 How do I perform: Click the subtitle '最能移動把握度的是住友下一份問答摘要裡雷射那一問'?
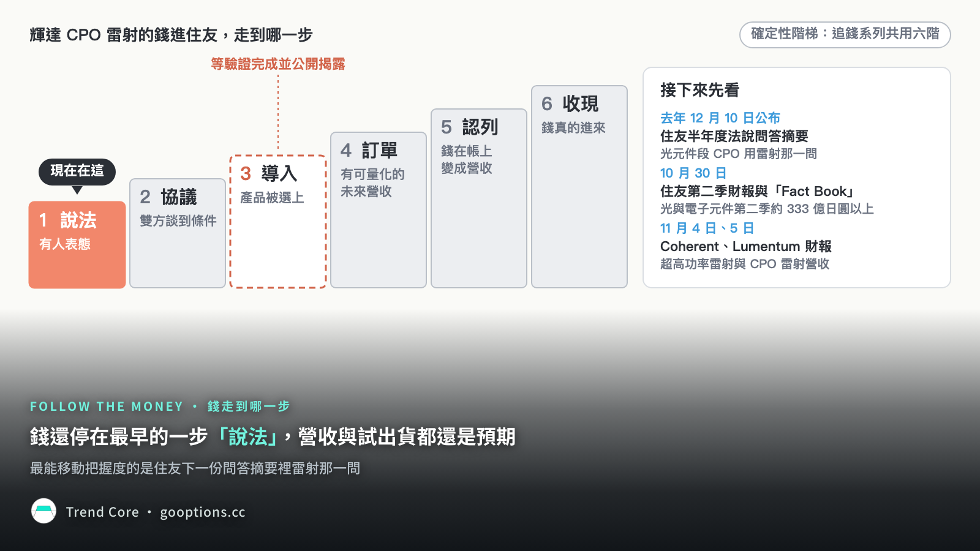195,468
